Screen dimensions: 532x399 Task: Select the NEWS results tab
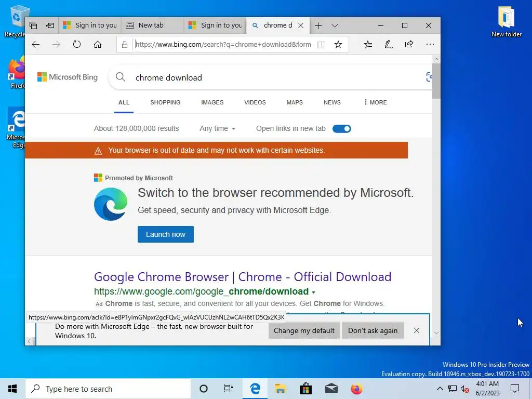(332, 102)
